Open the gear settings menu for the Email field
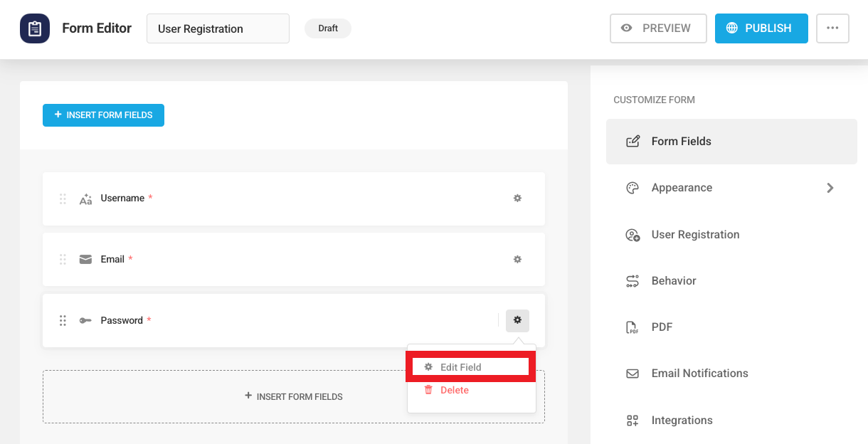This screenshot has height=444, width=868. point(517,259)
